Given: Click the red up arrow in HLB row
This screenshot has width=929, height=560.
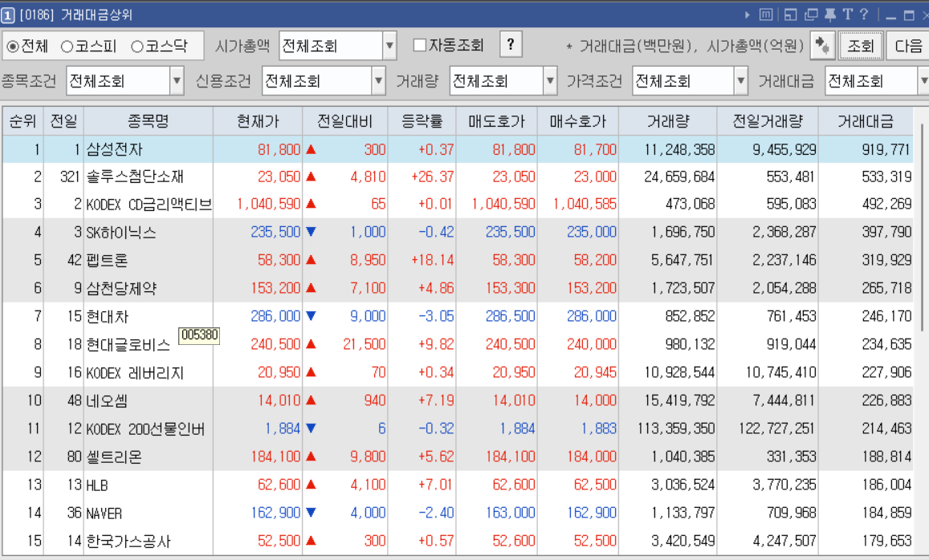Looking at the screenshot, I should pyautogui.click(x=311, y=485).
